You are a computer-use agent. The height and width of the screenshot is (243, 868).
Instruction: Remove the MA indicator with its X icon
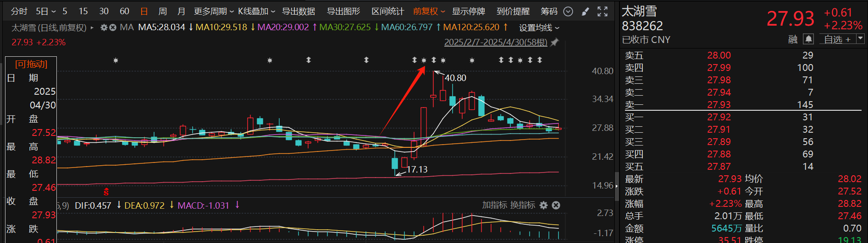pyautogui.click(x=113, y=27)
